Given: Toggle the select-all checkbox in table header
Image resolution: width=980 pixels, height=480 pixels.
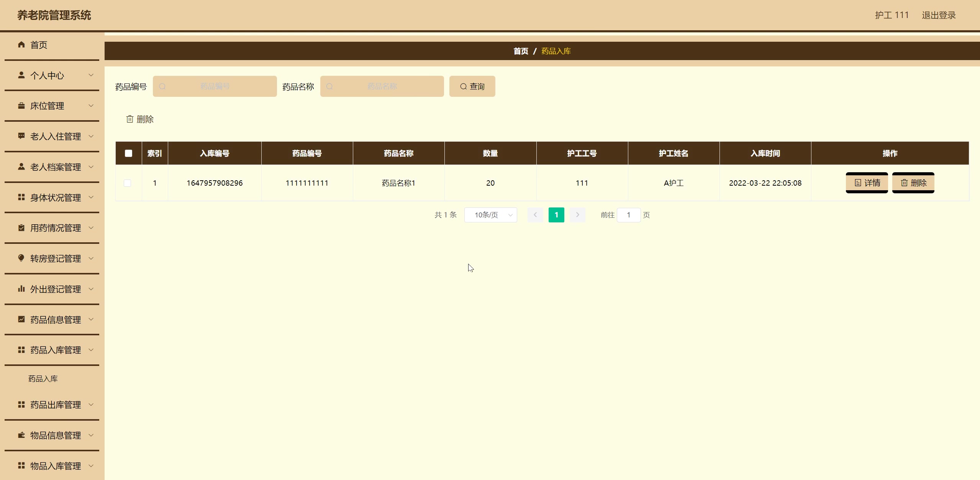Looking at the screenshot, I should coord(128,153).
